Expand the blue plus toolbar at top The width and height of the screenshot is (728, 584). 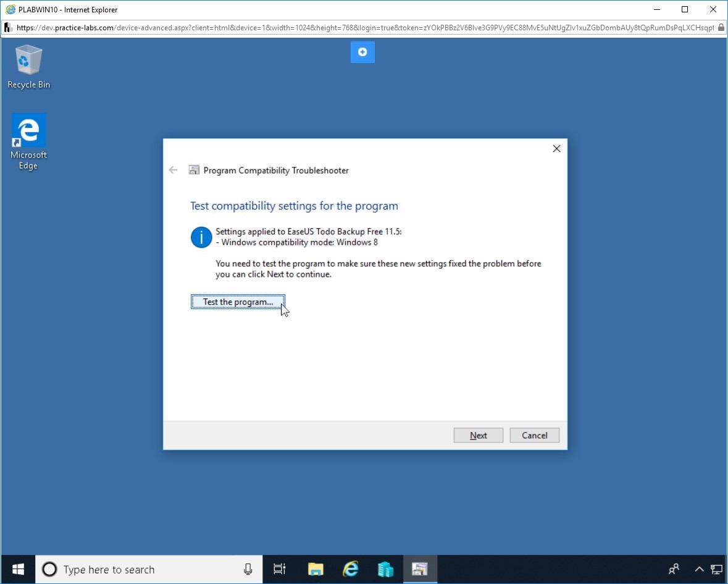[362, 52]
